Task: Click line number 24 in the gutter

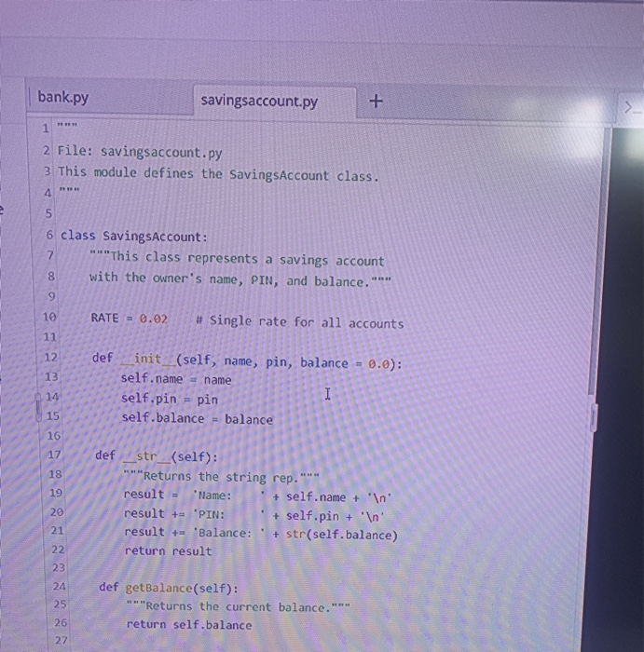Action: 59,586
